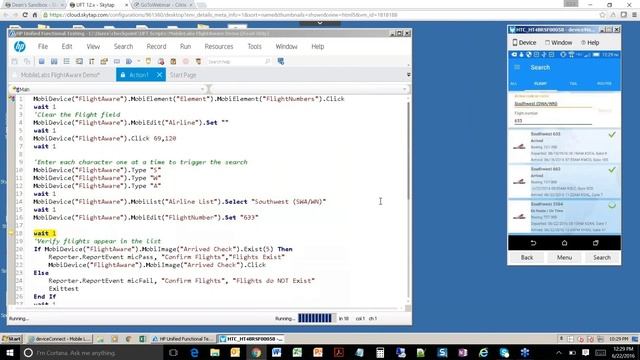Expand the Main action dropdown
This screenshot has height=360, width=640.
click(202, 89)
